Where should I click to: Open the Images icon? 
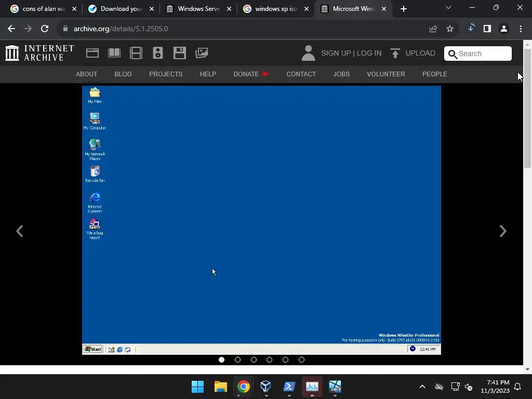[x=202, y=53]
